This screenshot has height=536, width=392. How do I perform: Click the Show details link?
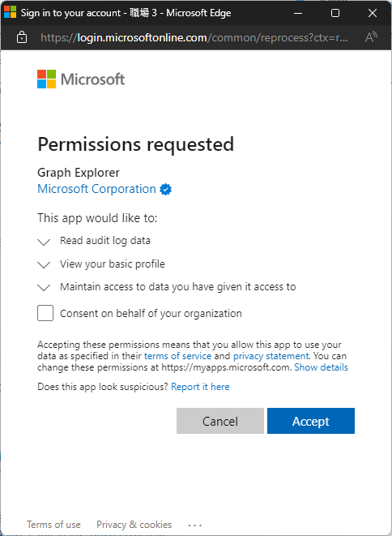(x=321, y=367)
